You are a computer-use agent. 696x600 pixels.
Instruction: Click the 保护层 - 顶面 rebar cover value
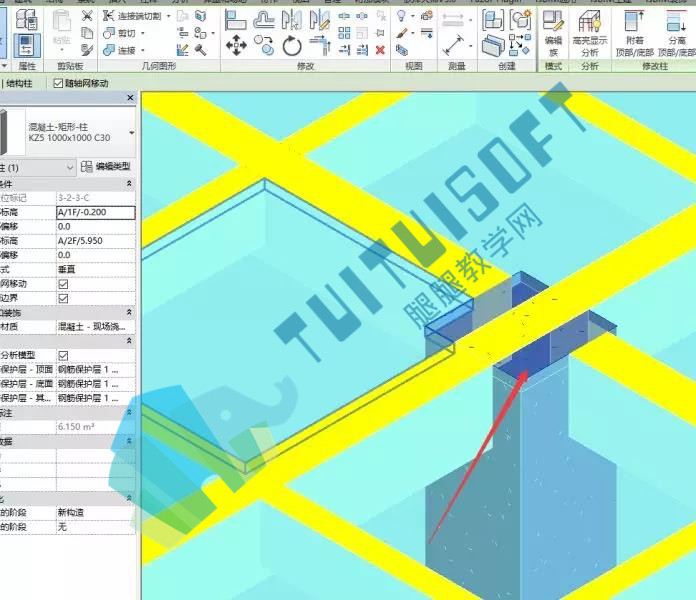(96, 370)
